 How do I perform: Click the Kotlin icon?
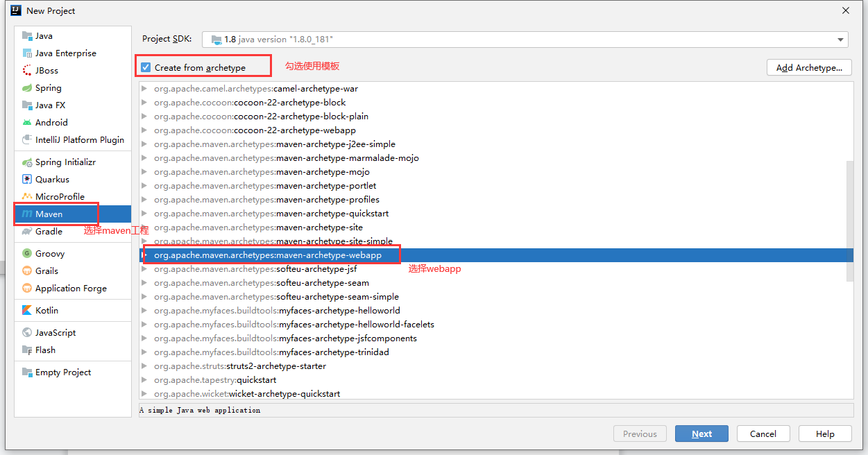27,311
